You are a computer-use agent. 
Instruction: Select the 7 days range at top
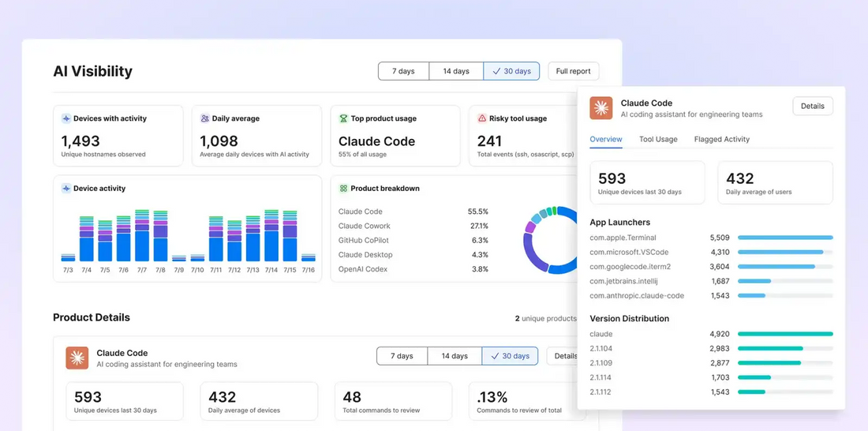click(403, 71)
